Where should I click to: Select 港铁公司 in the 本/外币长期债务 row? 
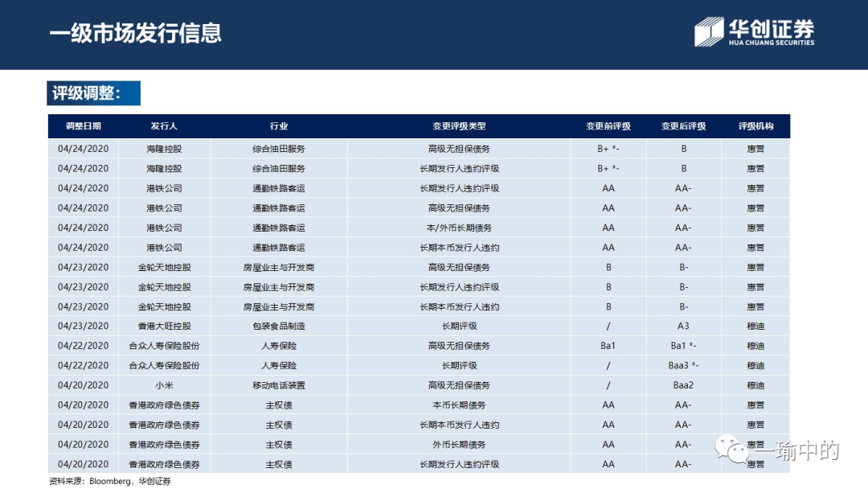[165, 228]
